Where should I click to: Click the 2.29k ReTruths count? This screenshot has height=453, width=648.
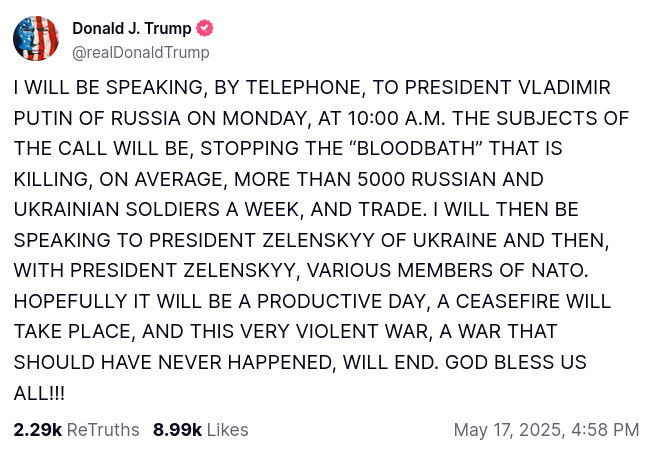click(x=38, y=430)
